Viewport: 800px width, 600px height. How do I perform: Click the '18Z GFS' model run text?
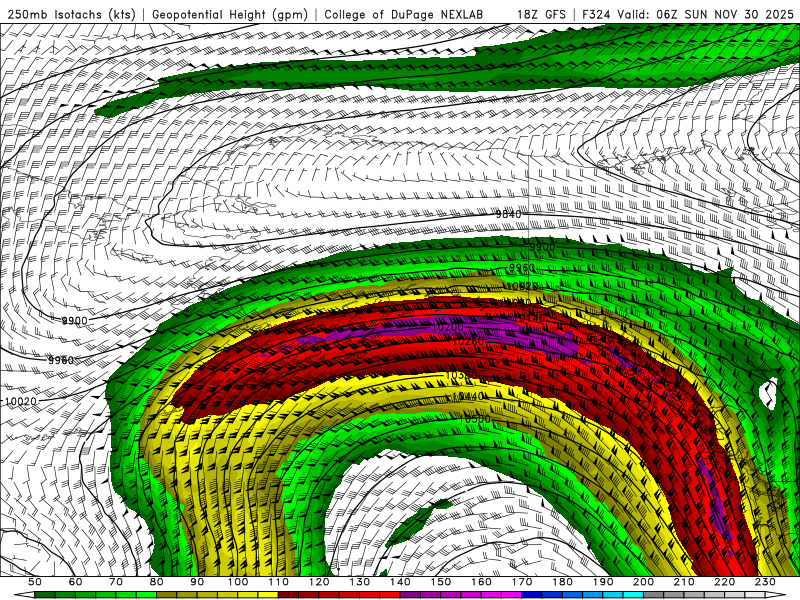pos(541,14)
